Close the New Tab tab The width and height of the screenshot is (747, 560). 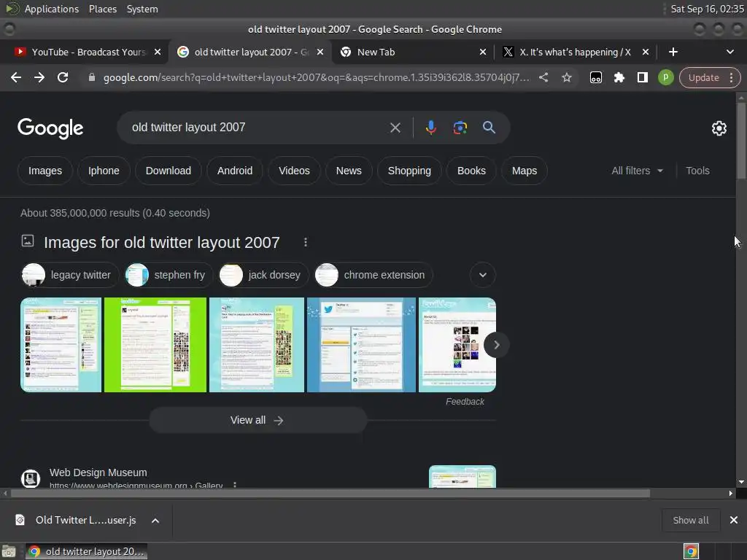click(x=483, y=52)
